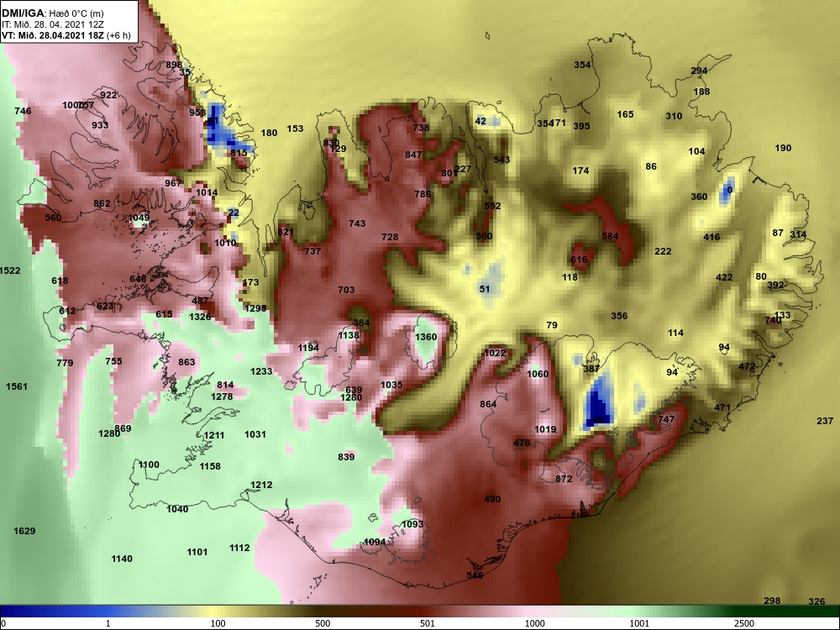Click the map value '1233'
Image resolution: width=840 pixels, height=630 pixels.
tap(261, 371)
